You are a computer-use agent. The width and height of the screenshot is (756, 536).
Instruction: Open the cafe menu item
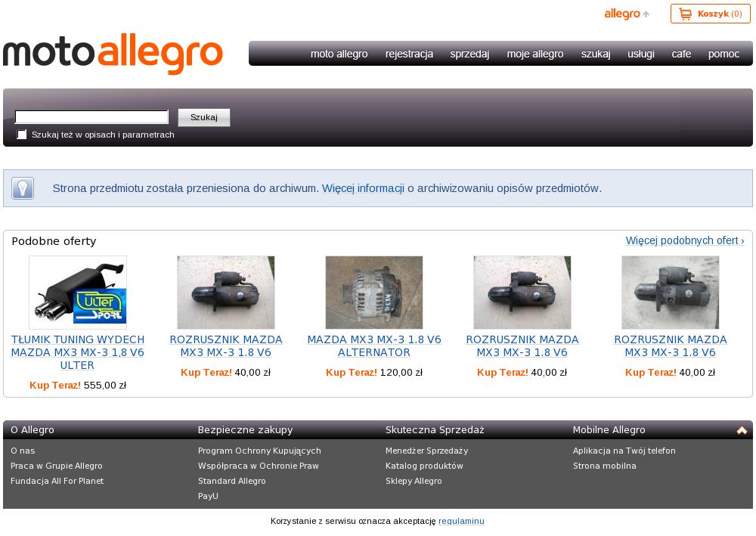click(681, 54)
